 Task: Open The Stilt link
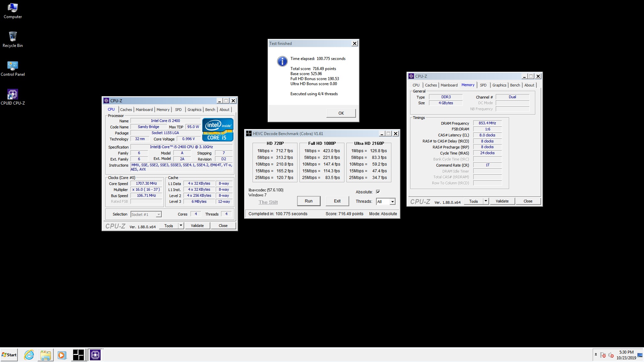pos(268,202)
